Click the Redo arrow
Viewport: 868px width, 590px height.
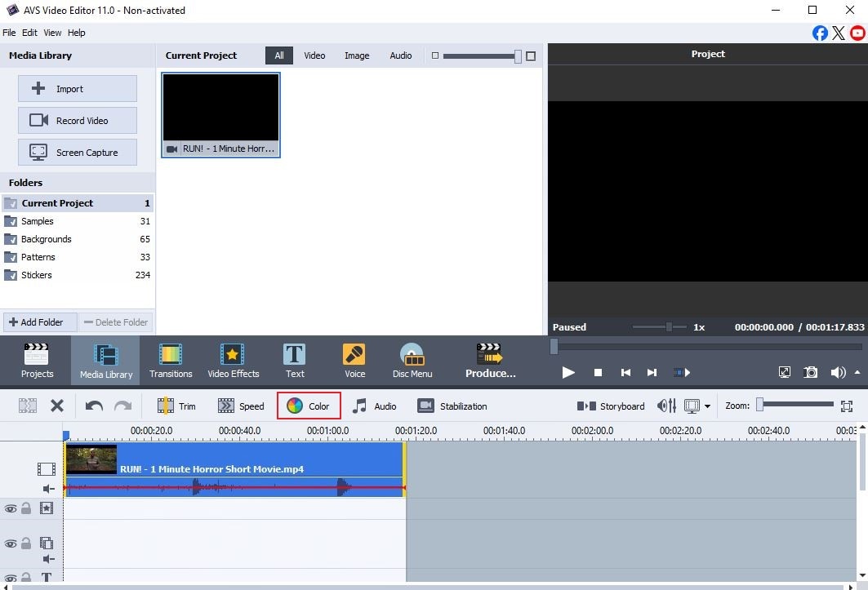click(x=123, y=406)
